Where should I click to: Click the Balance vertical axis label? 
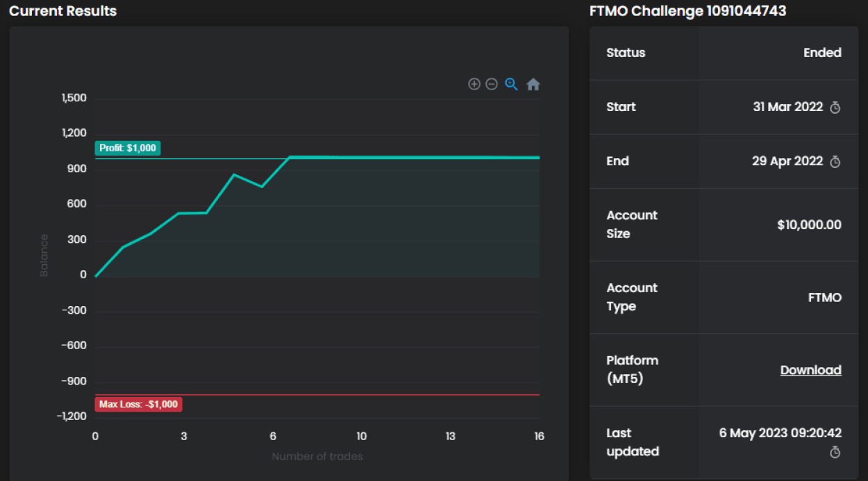coord(44,255)
